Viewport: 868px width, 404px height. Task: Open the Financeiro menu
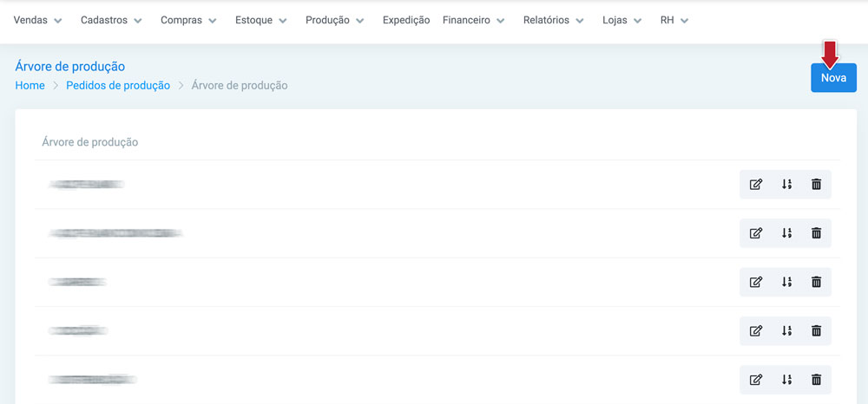(x=473, y=21)
